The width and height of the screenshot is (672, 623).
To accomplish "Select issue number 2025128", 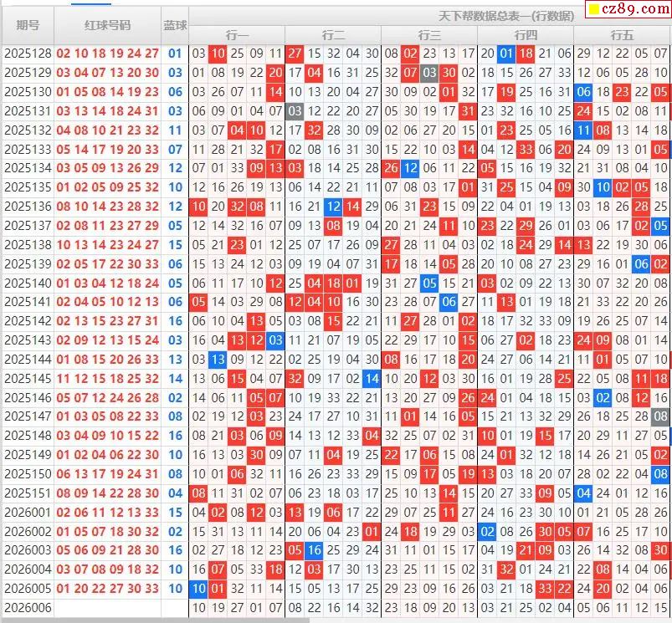I will point(28,54).
